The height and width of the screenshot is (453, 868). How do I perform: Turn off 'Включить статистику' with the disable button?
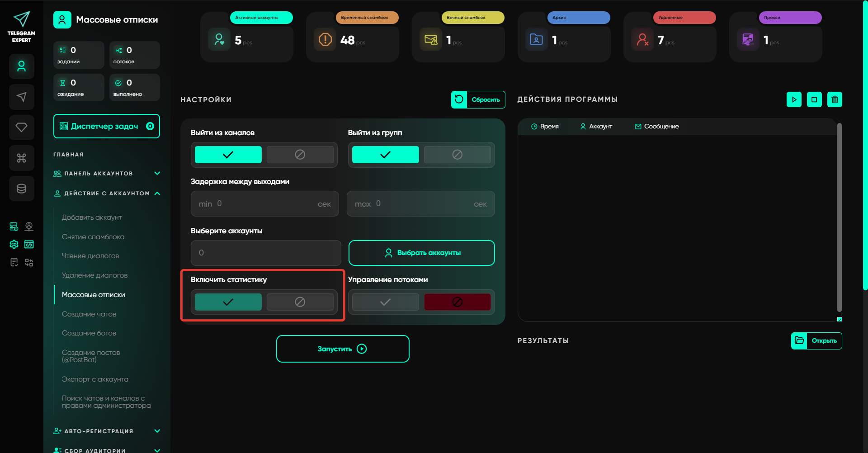[x=300, y=302]
